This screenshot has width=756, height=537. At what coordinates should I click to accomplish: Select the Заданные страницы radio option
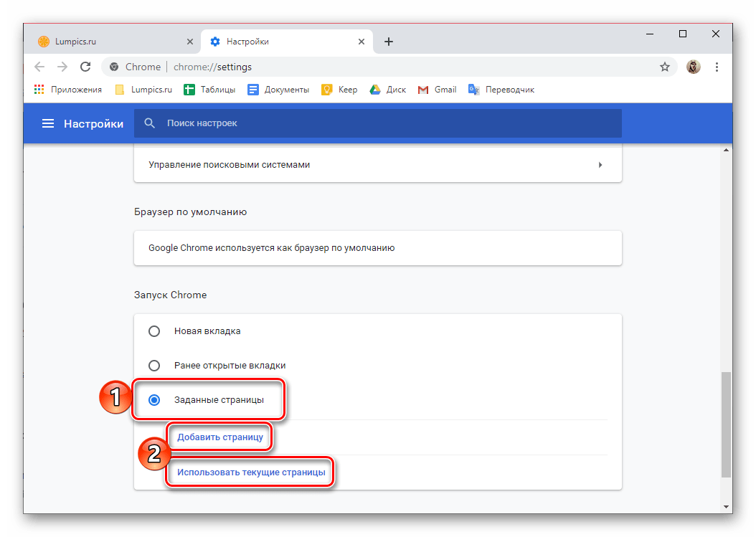click(154, 400)
